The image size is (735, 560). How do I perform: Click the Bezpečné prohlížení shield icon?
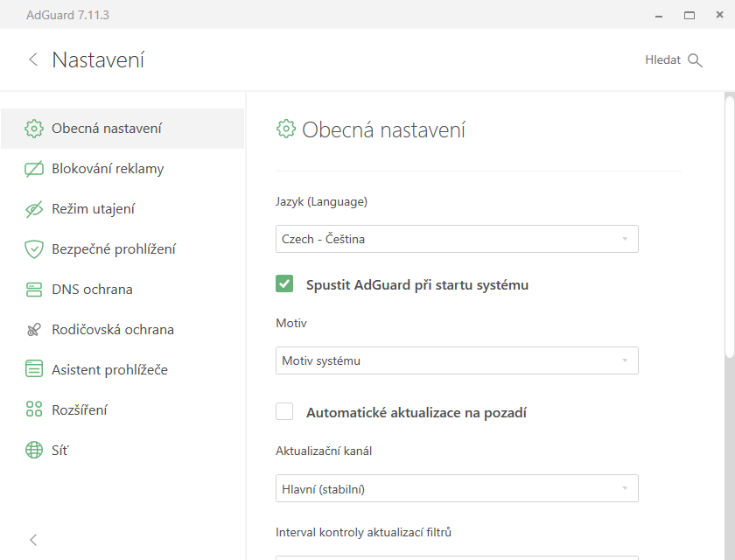pyautogui.click(x=34, y=249)
